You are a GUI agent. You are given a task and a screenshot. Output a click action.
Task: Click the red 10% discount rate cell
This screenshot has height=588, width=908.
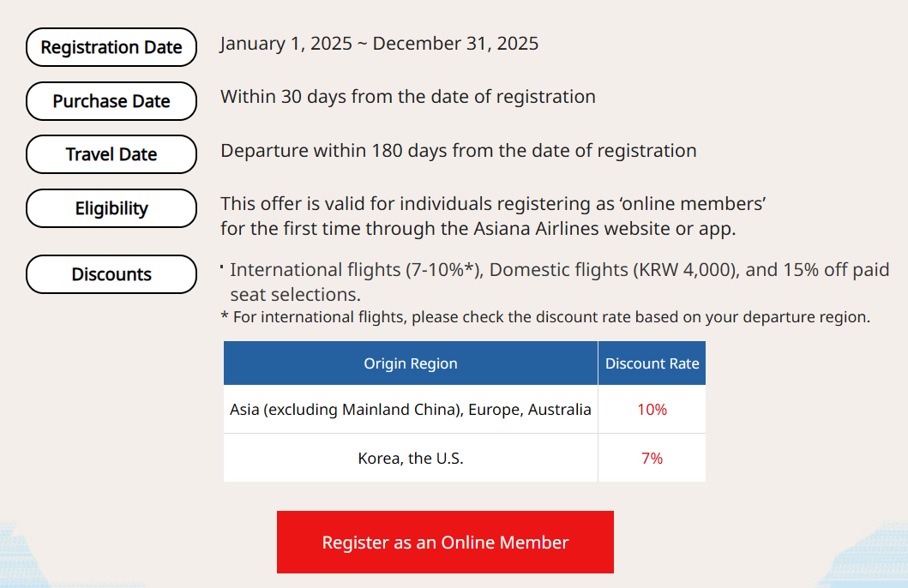coord(652,410)
